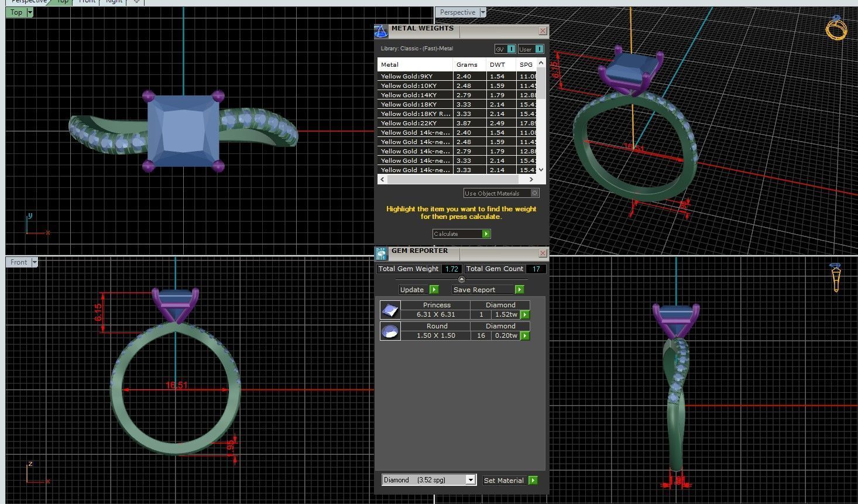The width and height of the screenshot is (858, 504).
Task: Click metal table horizontal scrollbar left arrow
Action: [382, 179]
